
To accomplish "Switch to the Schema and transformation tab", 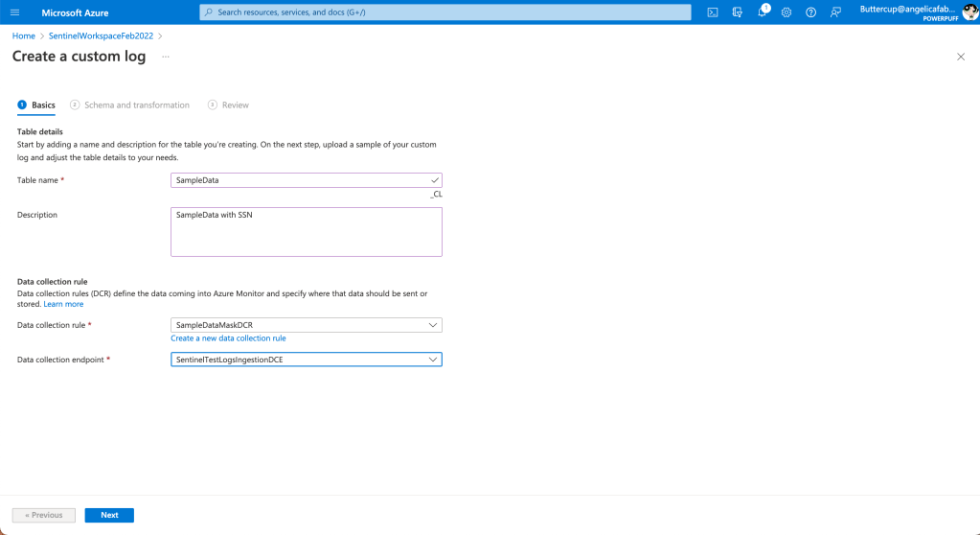I will 136,105.
